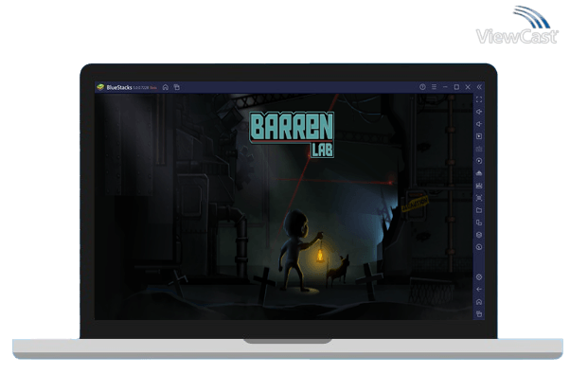Click the boy holding the lantern
This screenshot has width=570, height=392.
(x=299, y=251)
